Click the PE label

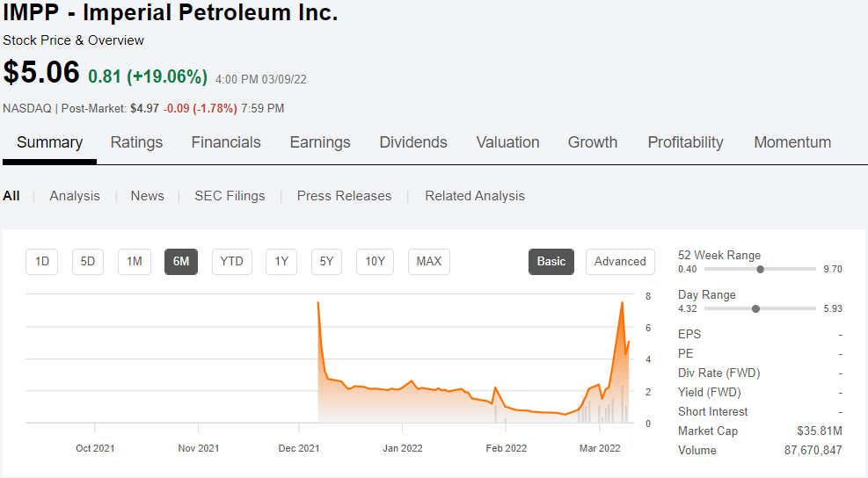[685, 353]
